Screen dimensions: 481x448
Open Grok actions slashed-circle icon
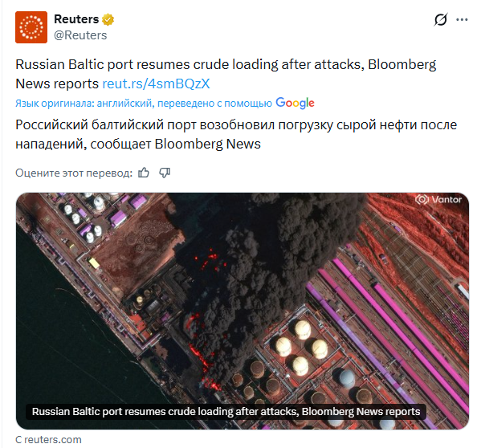point(441,20)
